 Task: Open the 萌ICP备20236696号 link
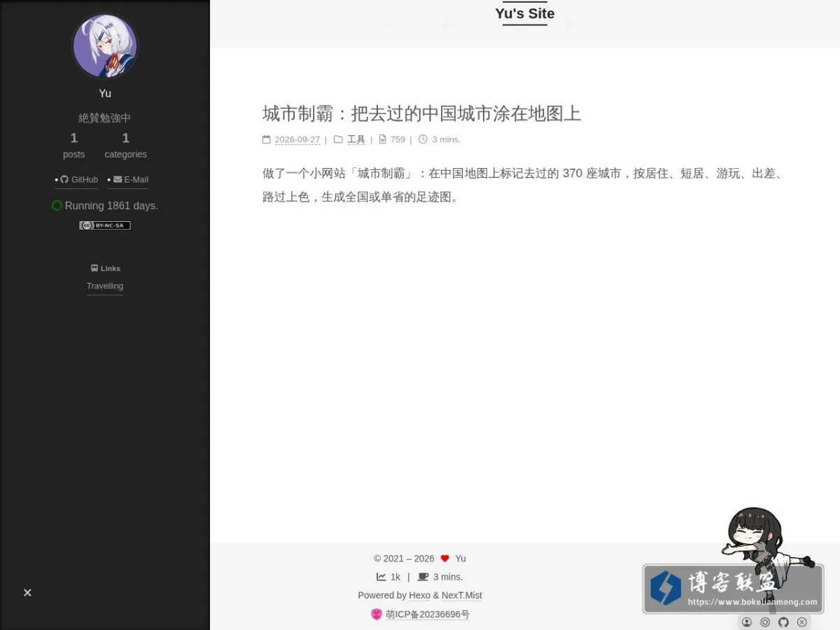[428, 615]
